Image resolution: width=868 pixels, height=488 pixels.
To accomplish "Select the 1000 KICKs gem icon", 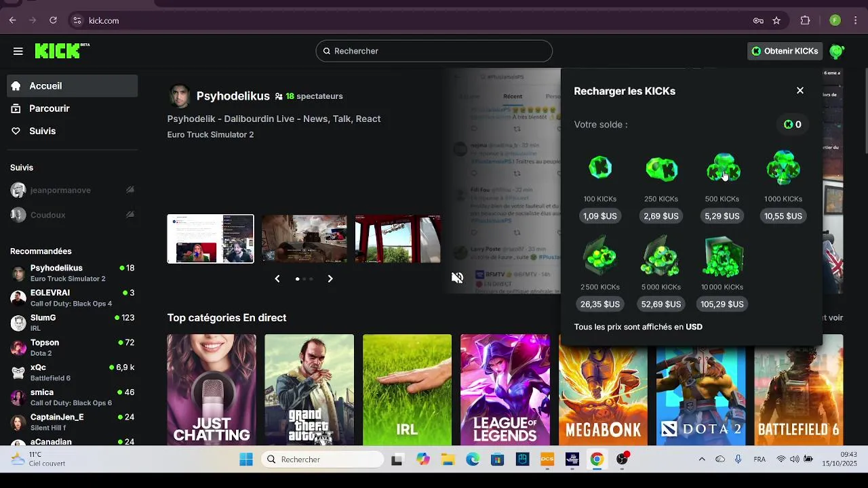I will coord(783,167).
